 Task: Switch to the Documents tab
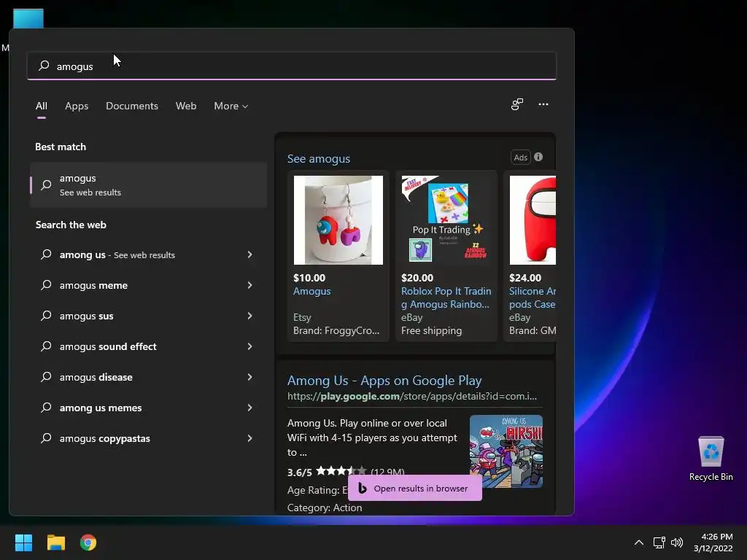[x=132, y=106]
